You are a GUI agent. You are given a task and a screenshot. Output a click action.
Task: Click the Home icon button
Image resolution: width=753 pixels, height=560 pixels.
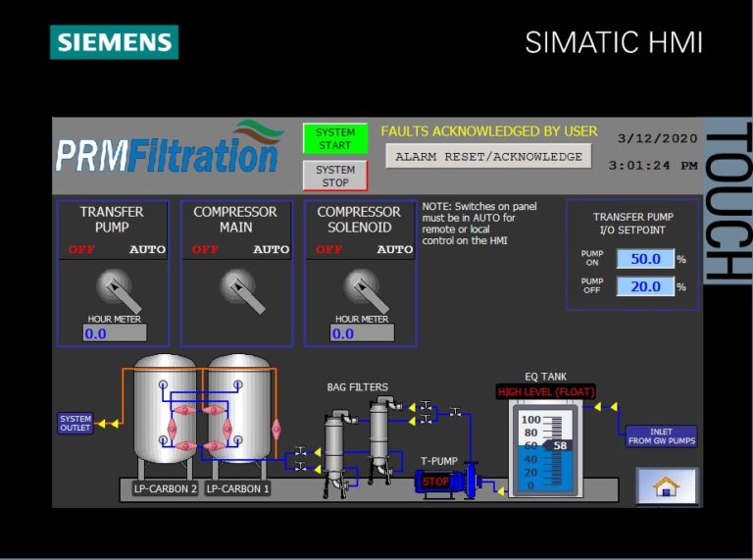[667, 485]
